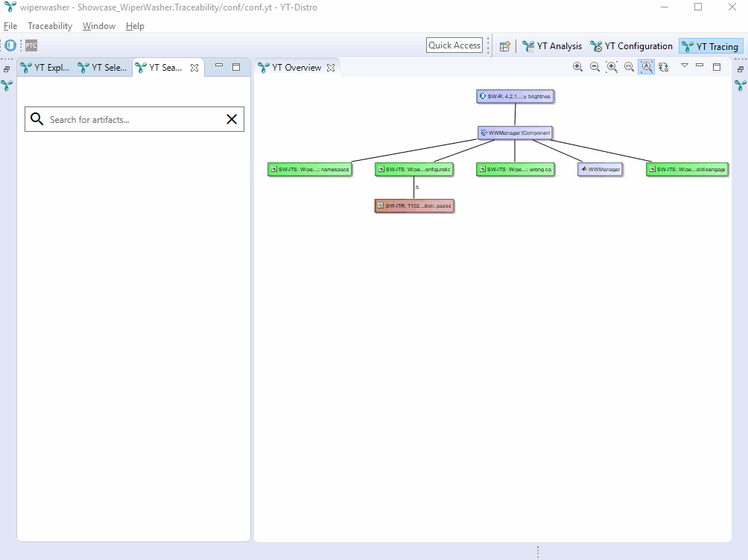Click the zoom to selection icon
This screenshot has height=560, width=748.
(612, 67)
